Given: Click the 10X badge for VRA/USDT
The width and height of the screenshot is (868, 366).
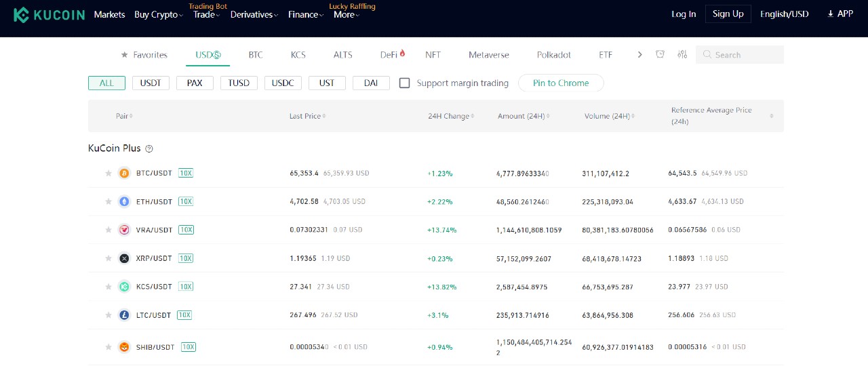Looking at the screenshot, I should pos(186,230).
